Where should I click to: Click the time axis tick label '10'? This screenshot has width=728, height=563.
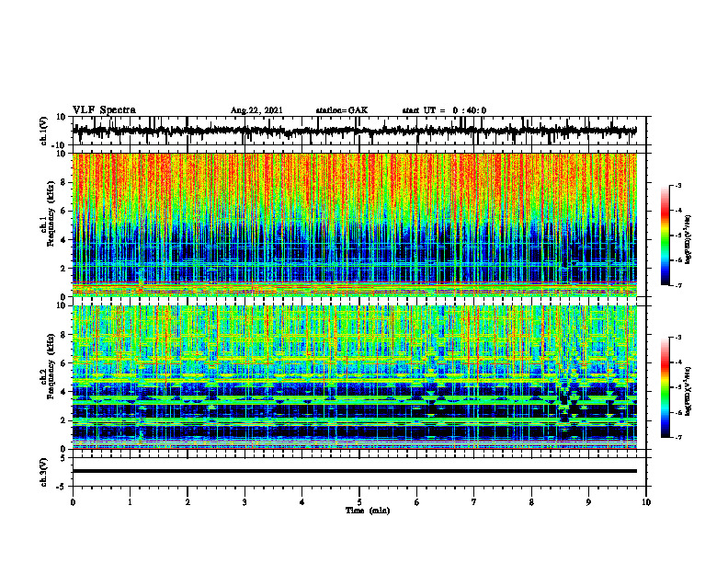(x=646, y=502)
